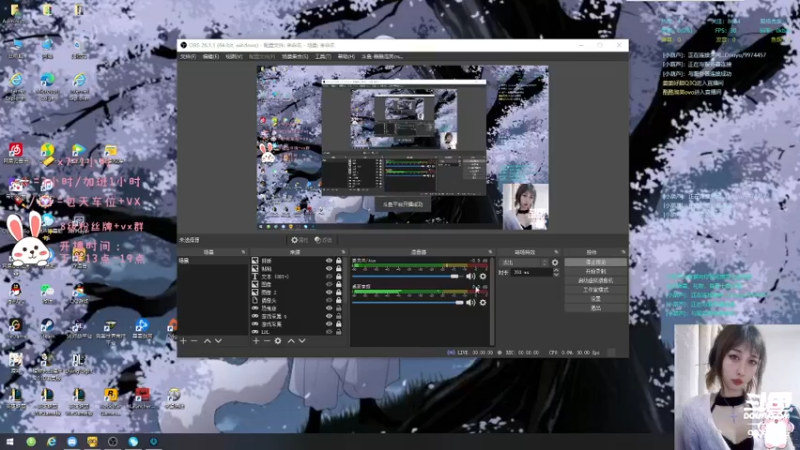This screenshot has width=800, height=450.
Task: Open the 视图(V) menu
Action: coord(234,57)
